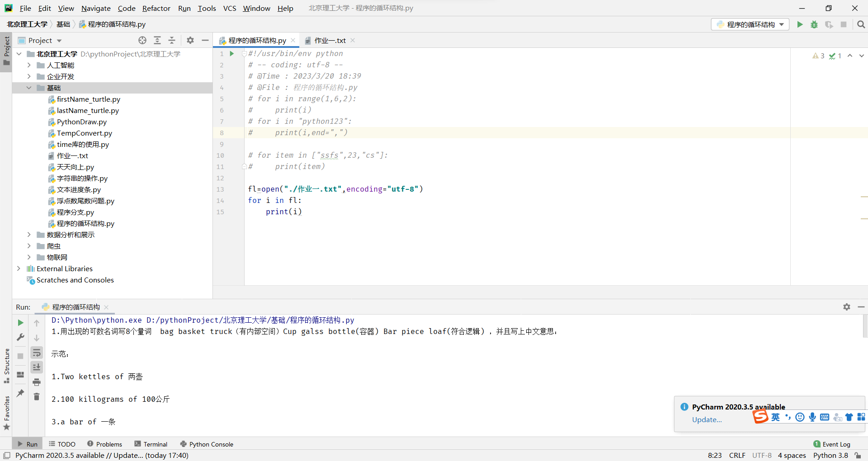Open warnings indicator showing 3 warnings
Viewport: 868px width, 461px height.
point(818,56)
